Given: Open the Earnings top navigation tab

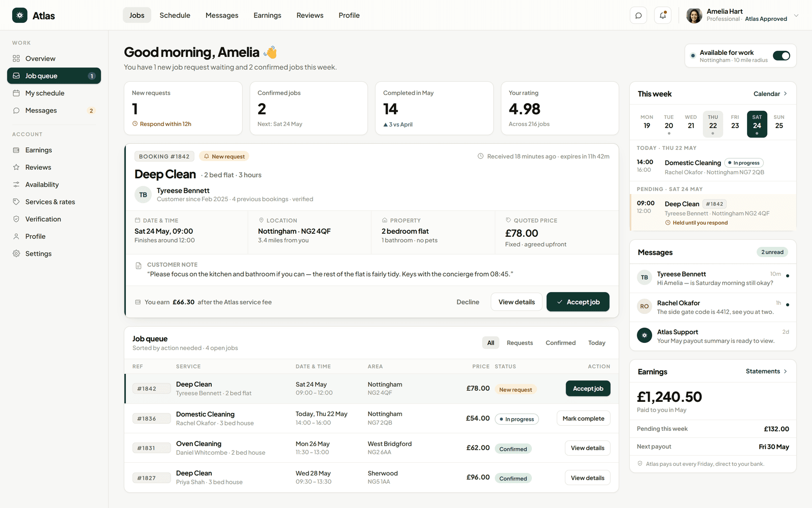Looking at the screenshot, I should pos(267,15).
